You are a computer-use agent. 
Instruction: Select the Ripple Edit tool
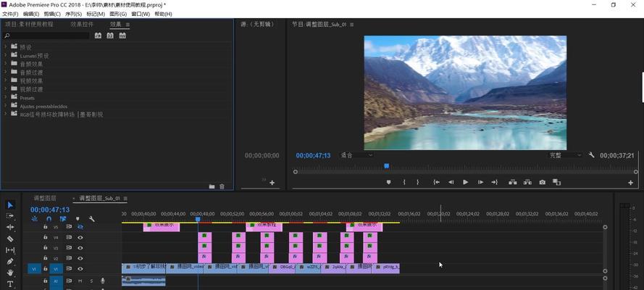(10, 227)
